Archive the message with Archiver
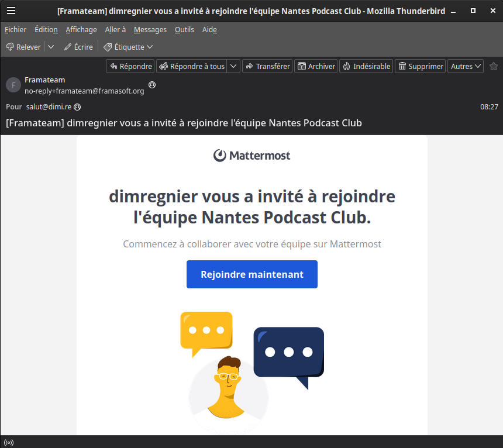503x448 pixels. [316, 67]
